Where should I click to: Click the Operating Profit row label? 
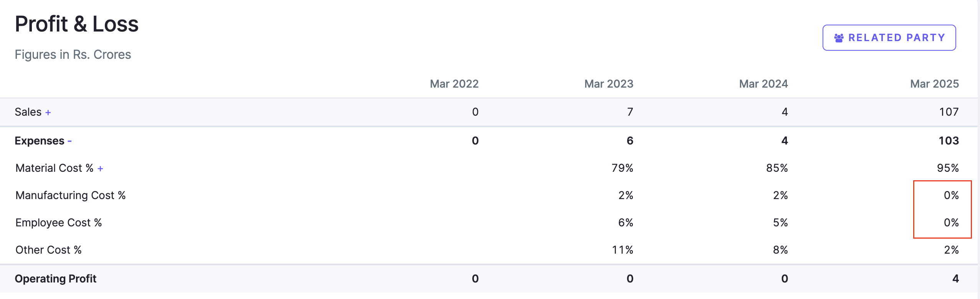coord(56,279)
